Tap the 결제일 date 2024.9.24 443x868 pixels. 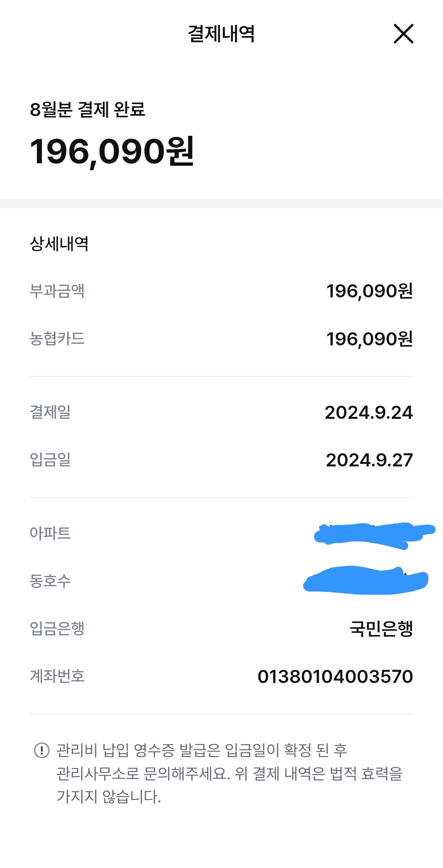tap(368, 412)
